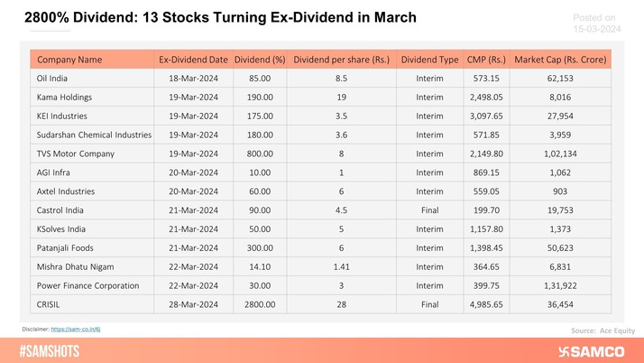Select the Dividend (%) column header

(260, 60)
